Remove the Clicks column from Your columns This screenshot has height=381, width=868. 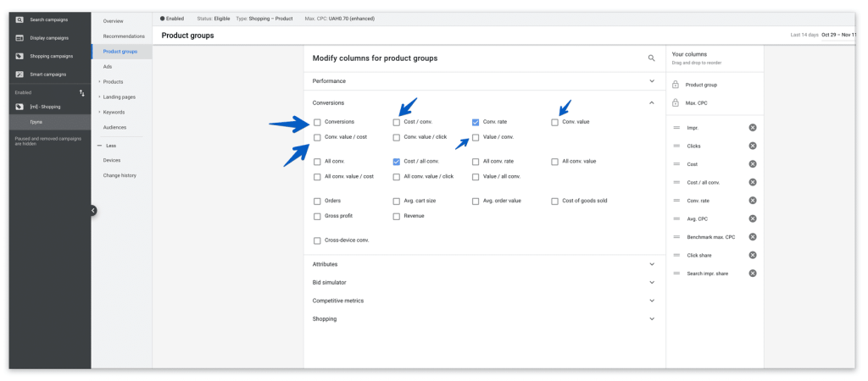pyautogui.click(x=753, y=146)
